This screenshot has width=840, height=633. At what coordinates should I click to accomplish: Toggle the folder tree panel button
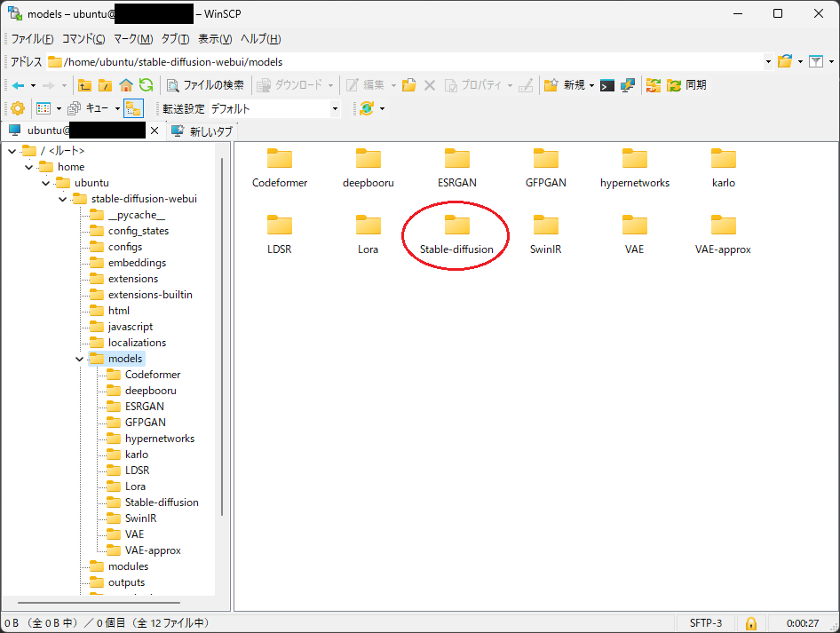tap(133, 108)
